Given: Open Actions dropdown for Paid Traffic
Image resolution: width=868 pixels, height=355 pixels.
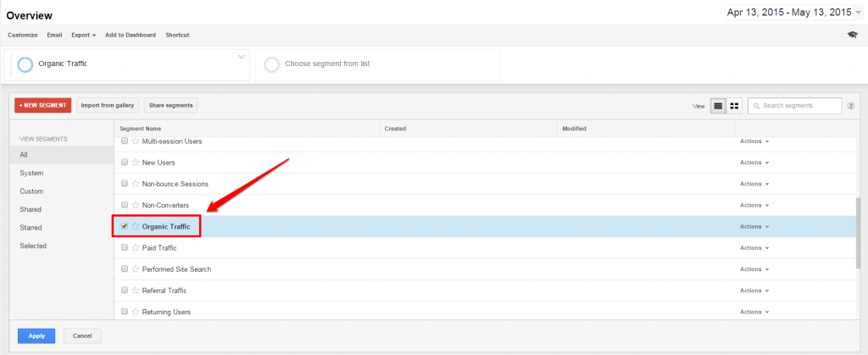Looking at the screenshot, I should click(x=754, y=247).
